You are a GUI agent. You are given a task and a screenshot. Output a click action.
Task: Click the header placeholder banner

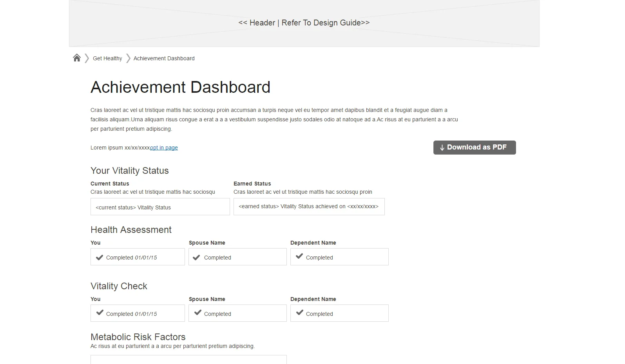pos(304,23)
